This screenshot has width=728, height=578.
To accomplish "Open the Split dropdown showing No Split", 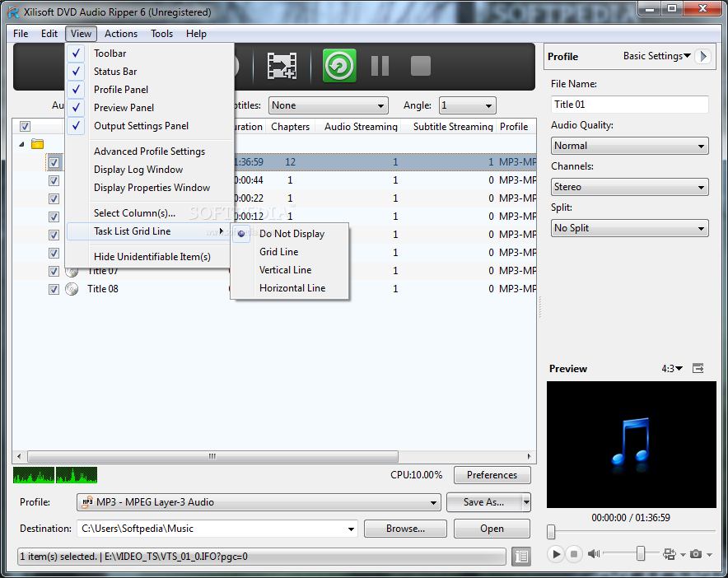I will tap(629, 228).
